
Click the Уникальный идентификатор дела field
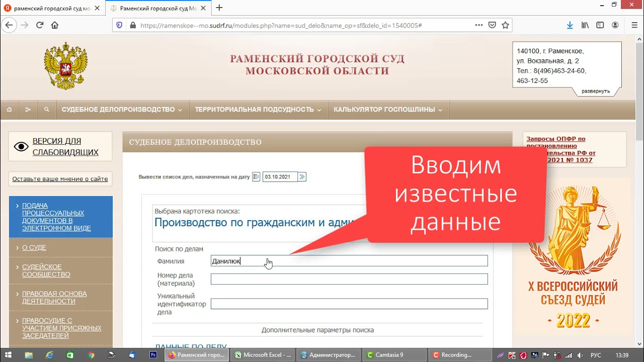[x=349, y=304]
